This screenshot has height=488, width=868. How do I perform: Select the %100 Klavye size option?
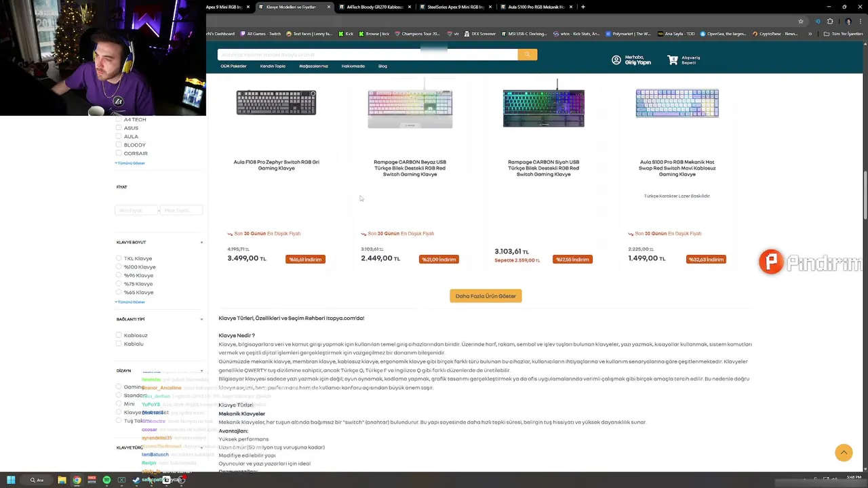[x=119, y=267]
